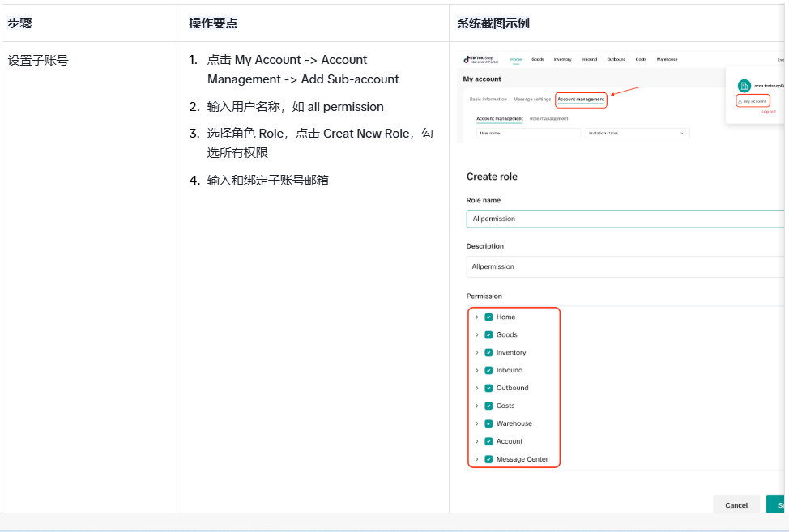The width and height of the screenshot is (789, 532).
Task: Toggle the Inventory permission checkbox
Action: [488, 353]
